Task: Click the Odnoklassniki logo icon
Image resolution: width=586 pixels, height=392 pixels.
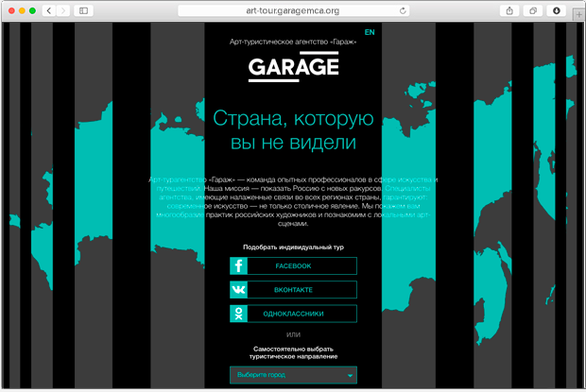Action: point(238,314)
